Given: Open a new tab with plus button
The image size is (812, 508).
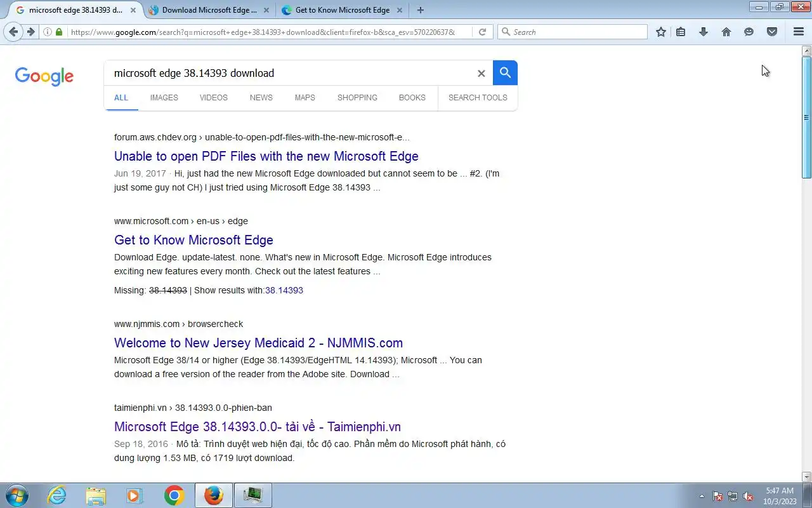Looking at the screenshot, I should (x=420, y=10).
